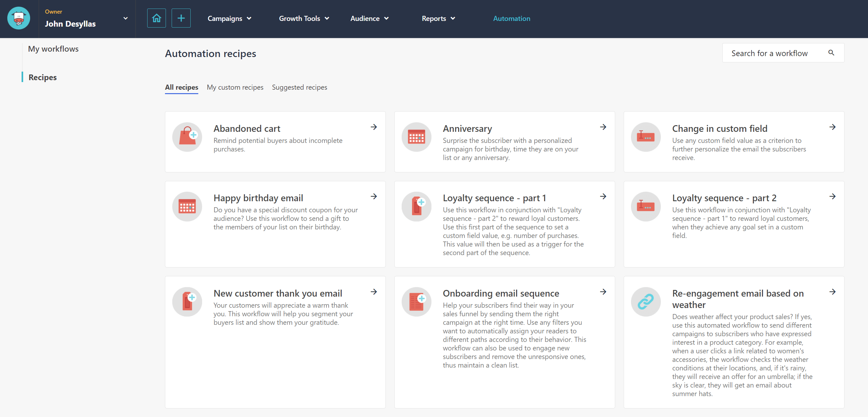Click the Suggested recipes tab
868x417 pixels.
tap(299, 87)
